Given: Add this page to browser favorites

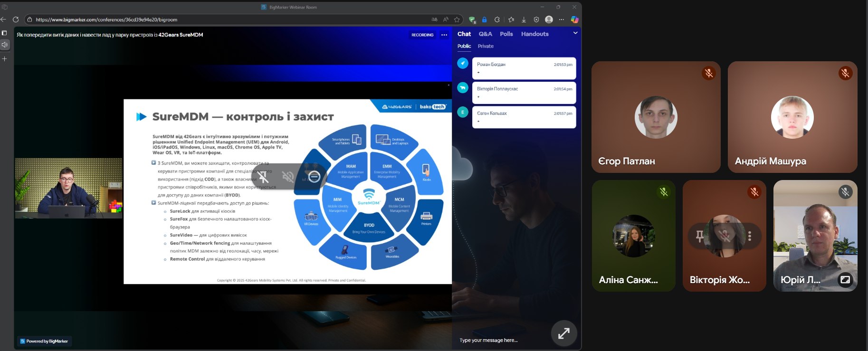Looking at the screenshot, I should [x=457, y=19].
